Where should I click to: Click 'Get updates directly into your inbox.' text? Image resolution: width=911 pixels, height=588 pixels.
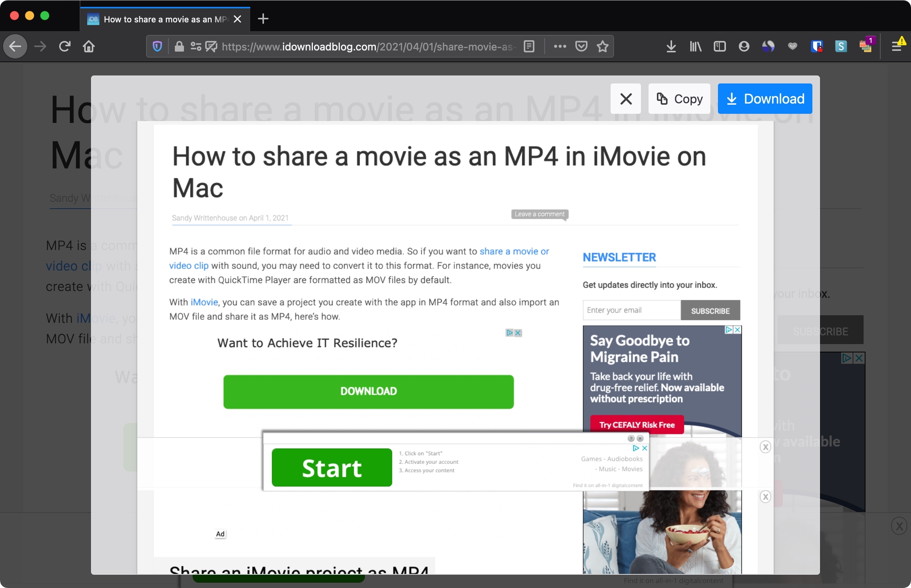click(x=650, y=285)
